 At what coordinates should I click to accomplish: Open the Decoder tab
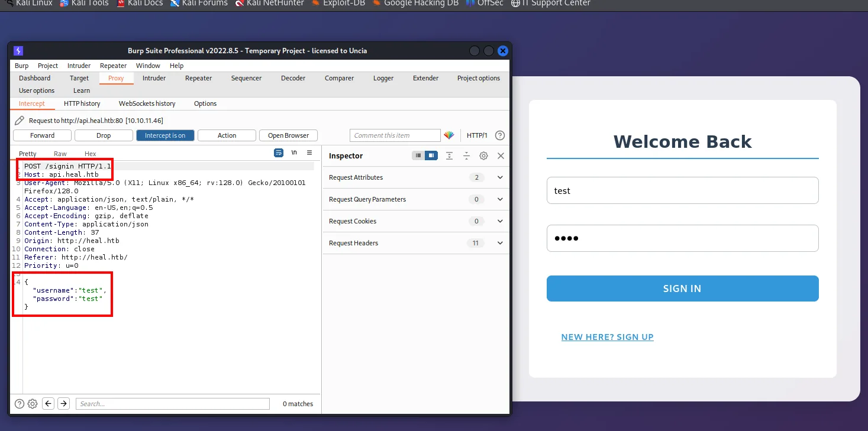(293, 78)
